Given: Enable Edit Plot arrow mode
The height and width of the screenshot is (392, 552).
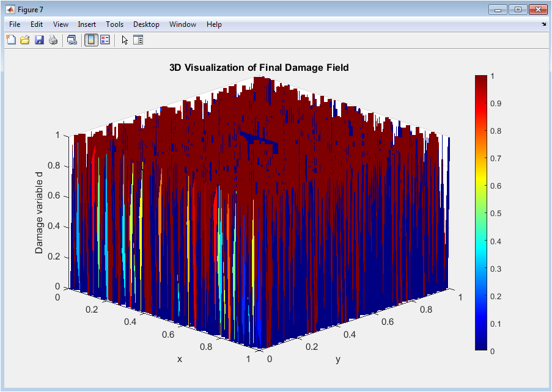Looking at the screenshot, I should tap(125, 40).
